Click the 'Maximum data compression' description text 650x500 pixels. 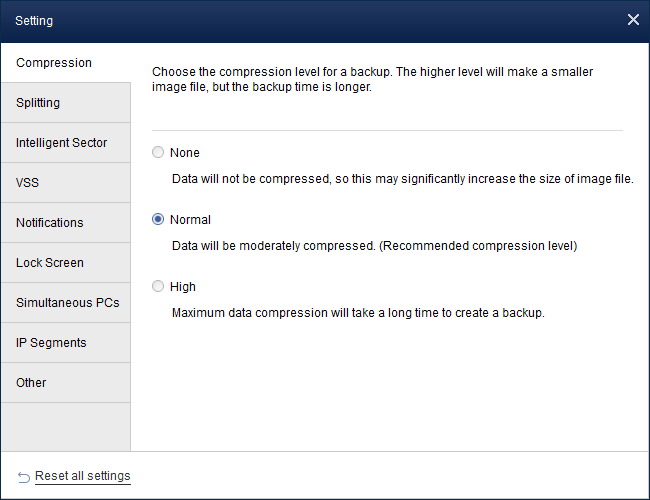357,312
